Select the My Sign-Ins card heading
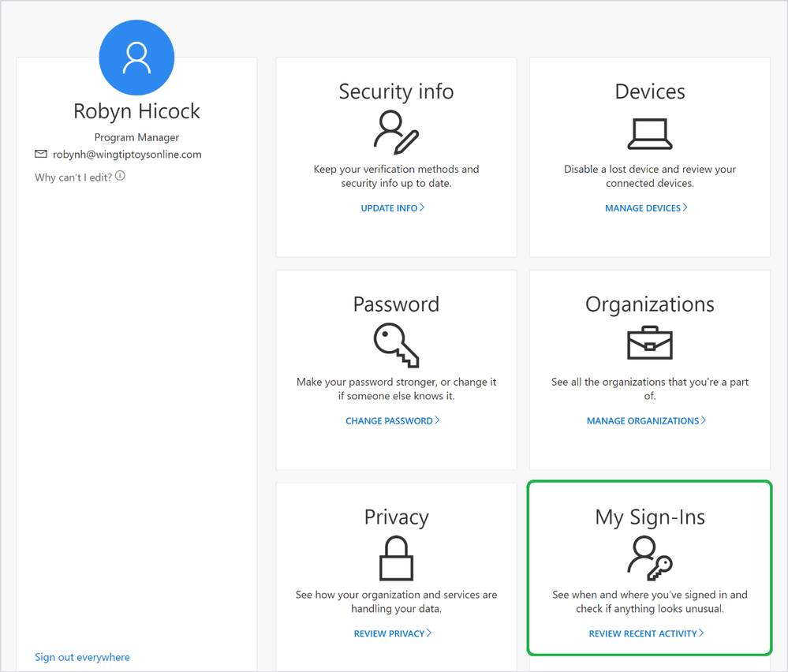The height and width of the screenshot is (672, 788). tap(649, 517)
